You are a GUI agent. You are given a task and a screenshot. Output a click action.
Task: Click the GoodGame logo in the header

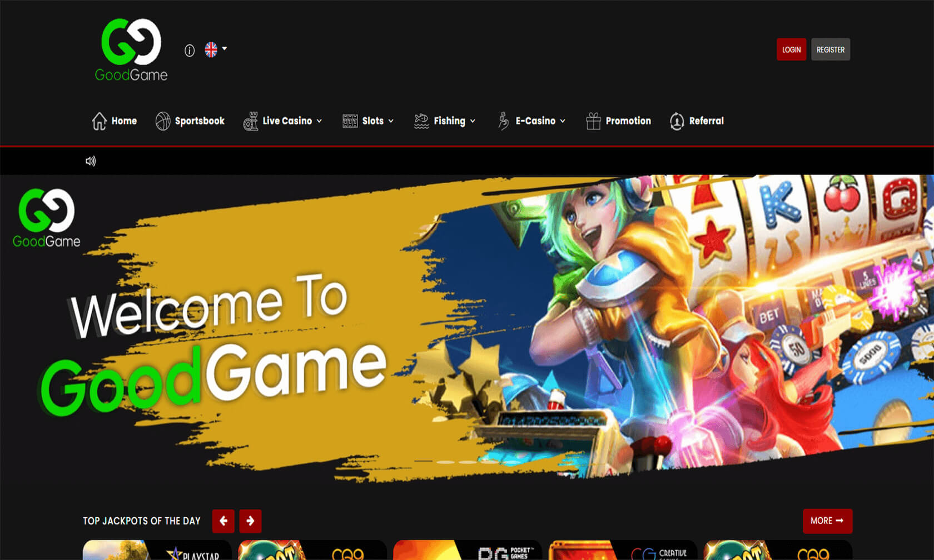(131, 50)
